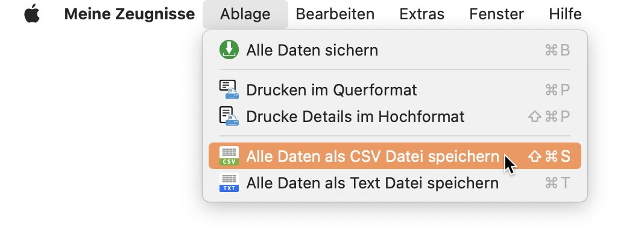Click the ⌘B shortcut label on Alle Daten sichern
The height and width of the screenshot is (250, 644).
557,50
